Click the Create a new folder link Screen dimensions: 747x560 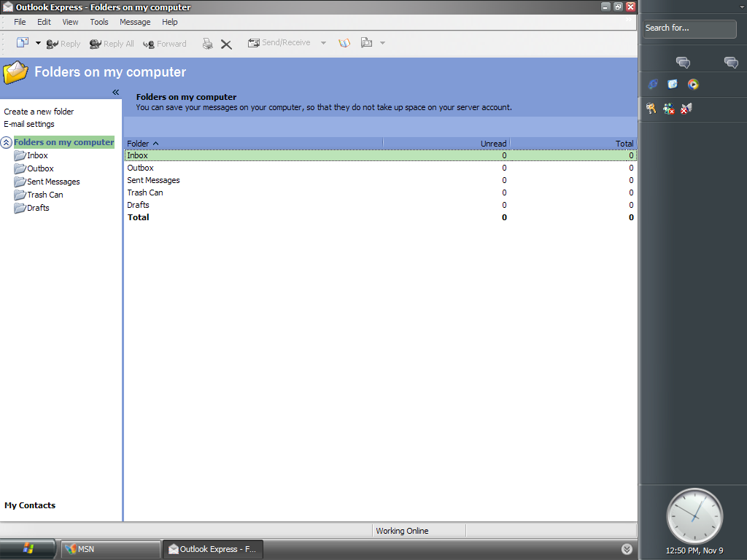click(x=39, y=112)
